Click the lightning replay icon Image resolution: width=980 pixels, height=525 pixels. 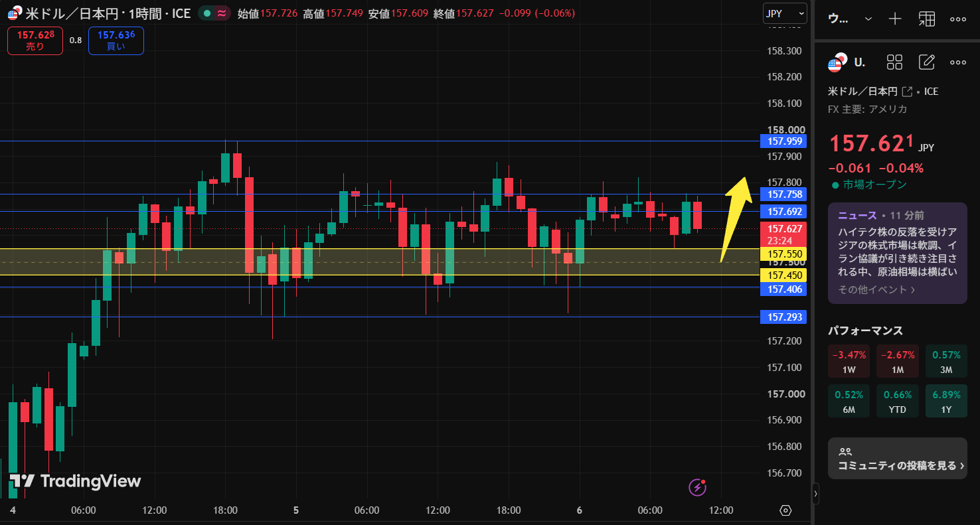[697, 487]
